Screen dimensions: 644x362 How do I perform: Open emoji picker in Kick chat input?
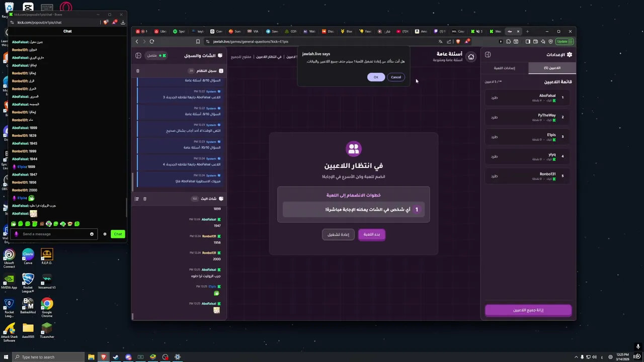click(x=92, y=234)
